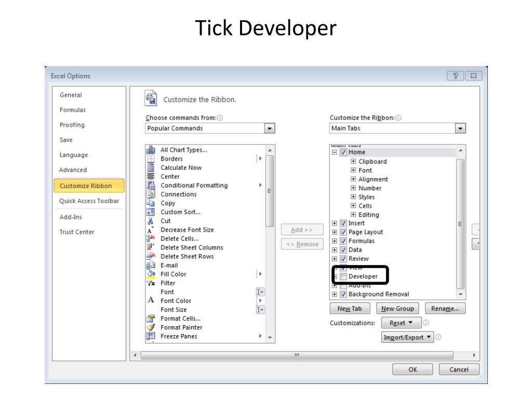Click the Delete Sheet Rows icon
Screen dimensions: 532x399
(x=151, y=256)
